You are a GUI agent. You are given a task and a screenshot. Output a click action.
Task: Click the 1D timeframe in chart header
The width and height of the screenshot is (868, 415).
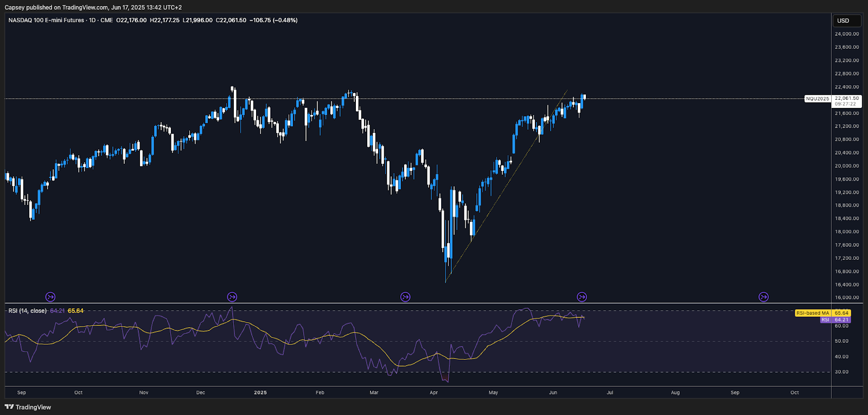pos(92,20)
